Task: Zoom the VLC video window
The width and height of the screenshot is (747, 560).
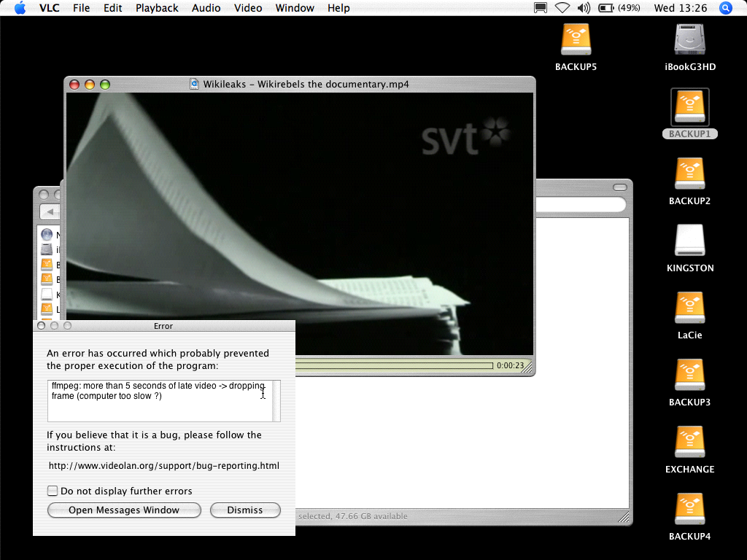Action: [105, 85]
